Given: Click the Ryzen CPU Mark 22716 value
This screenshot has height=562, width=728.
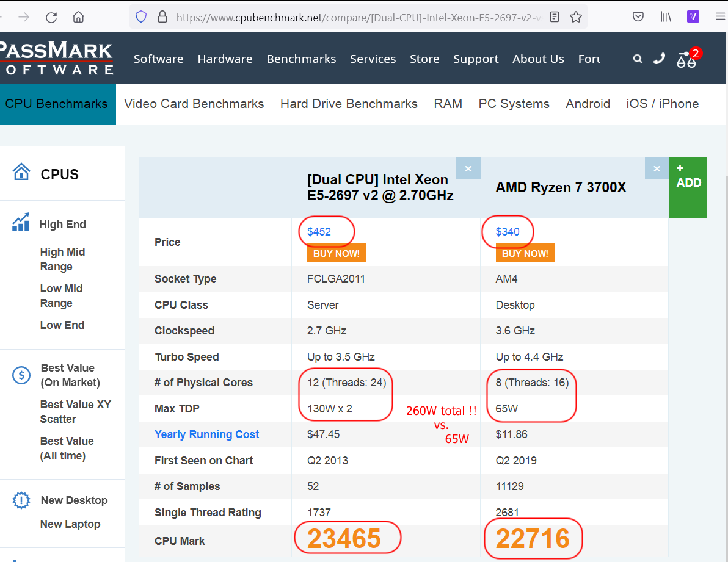Looking at the screenshot, I should tap(533, 538).
